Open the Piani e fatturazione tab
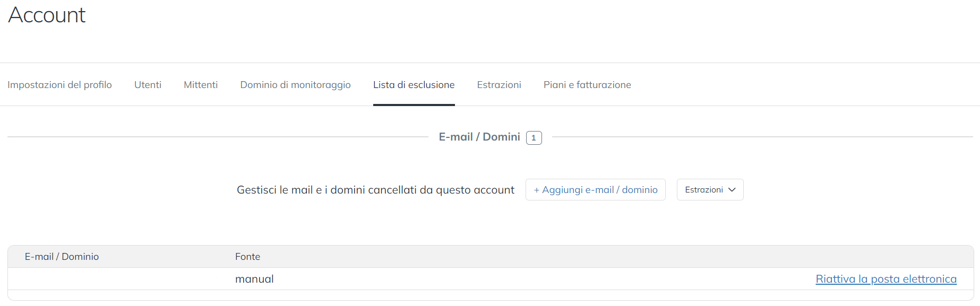Screen dimensions: 980x306 click(x=587, y=85)
